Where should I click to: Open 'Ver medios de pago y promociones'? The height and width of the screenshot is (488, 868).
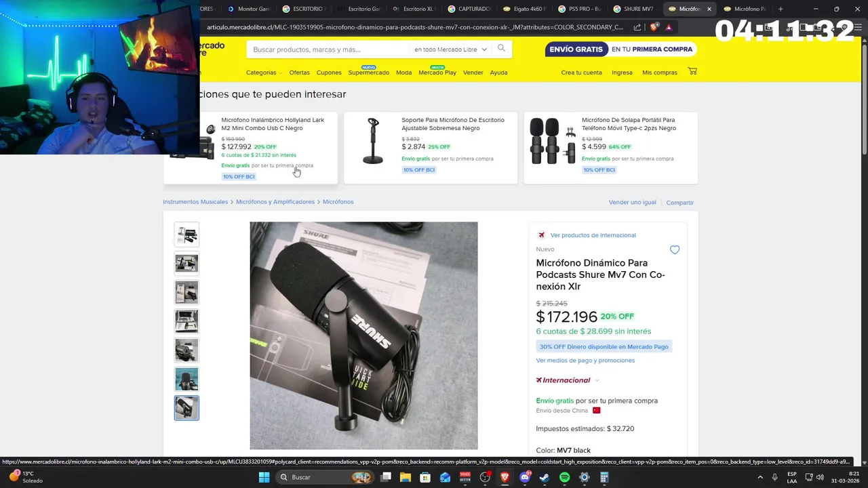tap(585, 361)
